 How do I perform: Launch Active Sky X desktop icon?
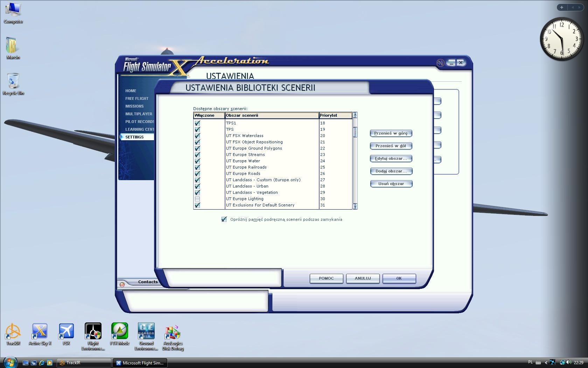(40, 332)
